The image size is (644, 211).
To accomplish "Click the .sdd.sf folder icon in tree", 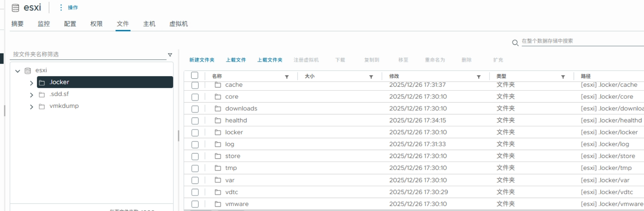I will [42, 95].
